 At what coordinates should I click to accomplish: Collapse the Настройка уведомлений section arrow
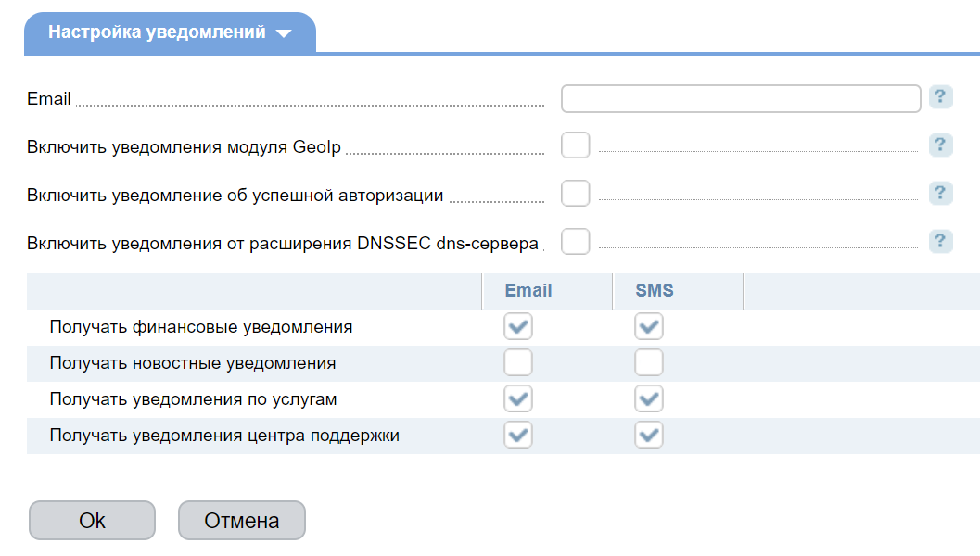(284, 33)
